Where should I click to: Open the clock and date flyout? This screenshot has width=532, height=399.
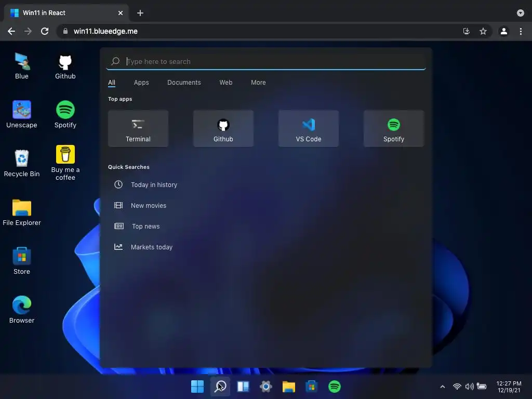(x=509, y=387)
